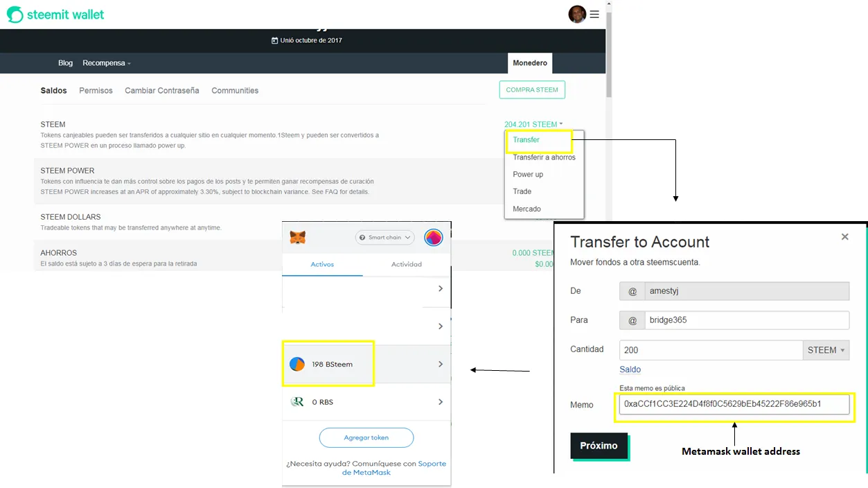Click the Próximo button

pyautogui.click(x=599, y=446)
